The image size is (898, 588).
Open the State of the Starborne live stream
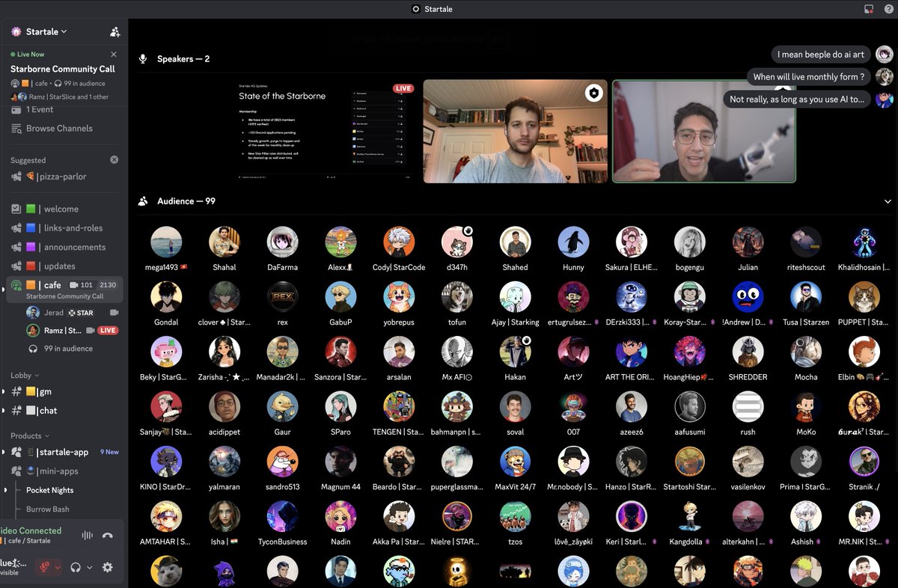point(326,131)
